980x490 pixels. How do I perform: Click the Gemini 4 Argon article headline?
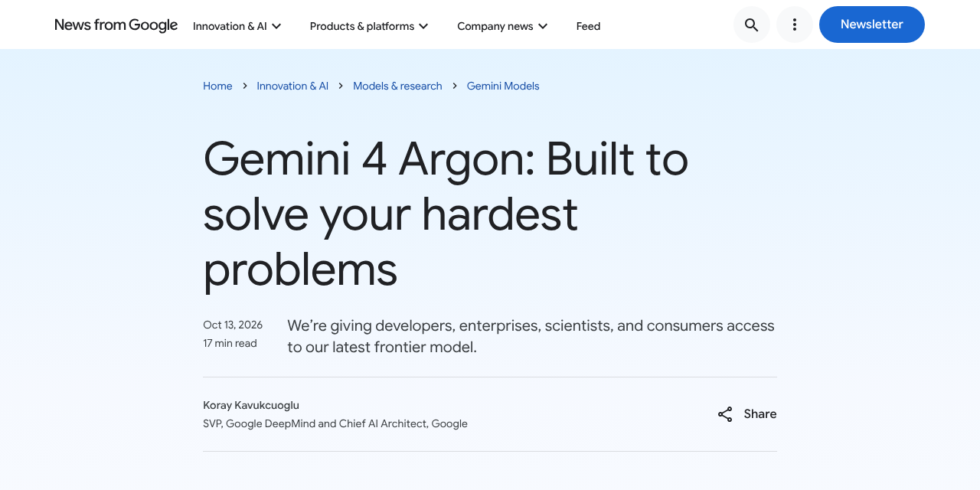pos(446,214)
